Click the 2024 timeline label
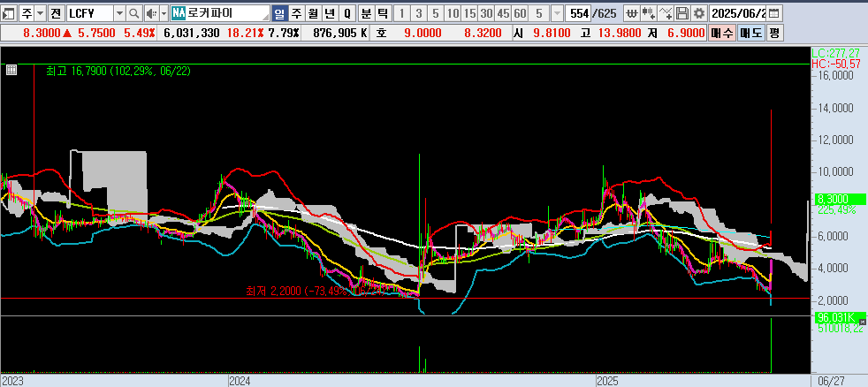Image resolution: width=868 pixels, height=387 pixels. pyautogui.click(x=240, y=382)
